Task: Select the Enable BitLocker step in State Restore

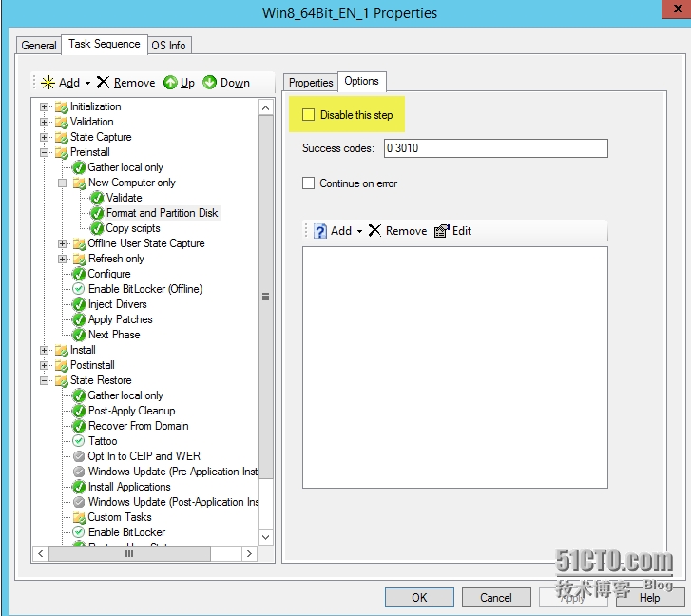Action: 127,532
